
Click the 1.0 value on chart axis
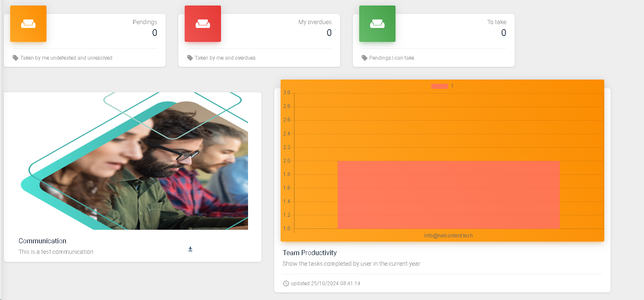coord(287,229)
